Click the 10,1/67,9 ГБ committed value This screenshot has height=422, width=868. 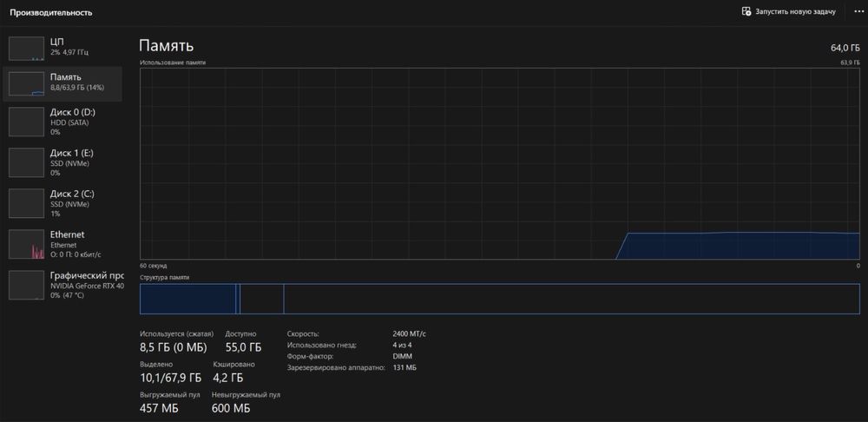click(x=171, y=379)
